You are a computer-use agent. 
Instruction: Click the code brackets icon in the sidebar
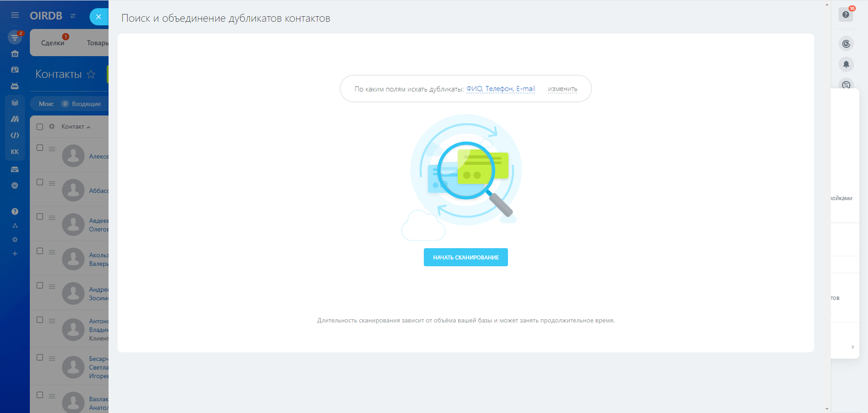[15, 135]
